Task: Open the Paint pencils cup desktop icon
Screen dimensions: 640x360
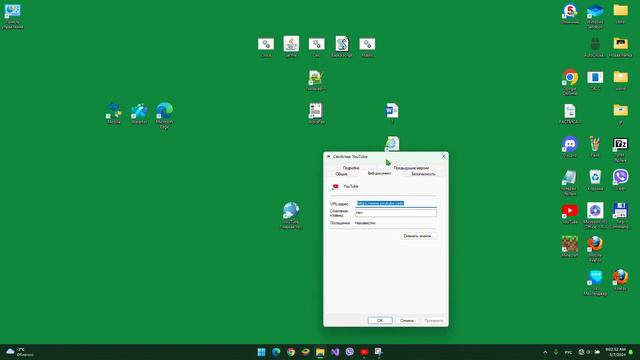Action: tap(595, 144)
